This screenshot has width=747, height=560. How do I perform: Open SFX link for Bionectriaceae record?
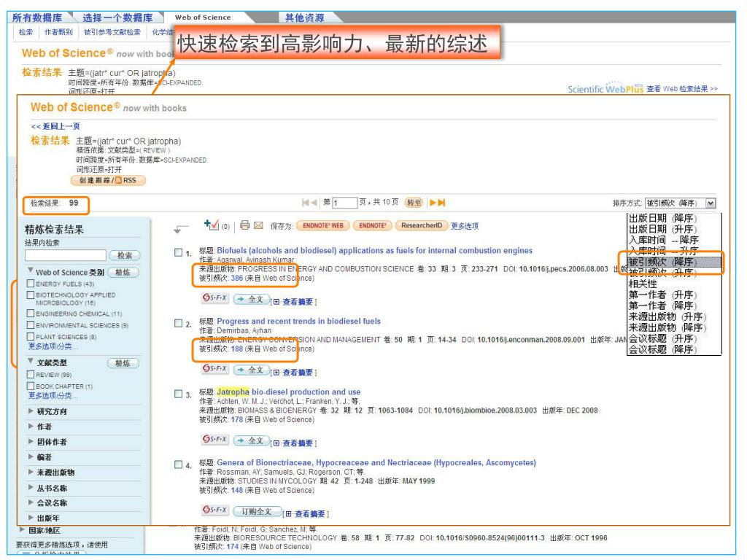point(215,510)
